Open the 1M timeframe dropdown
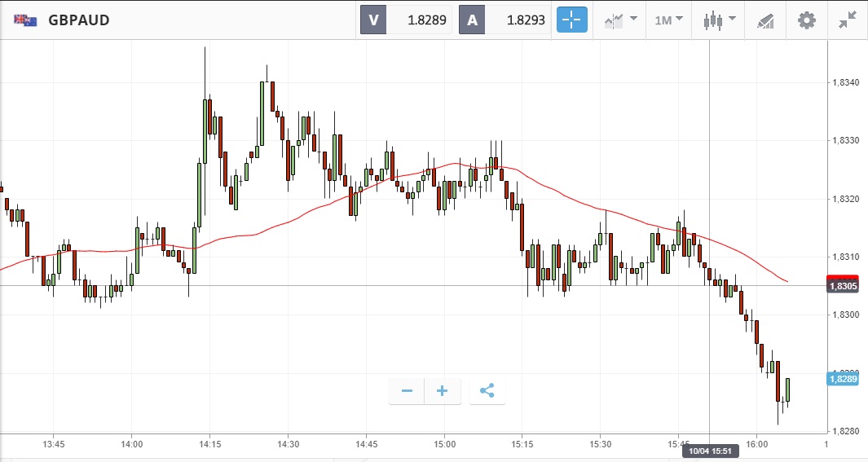868x462 pixels. coord(668,20)
